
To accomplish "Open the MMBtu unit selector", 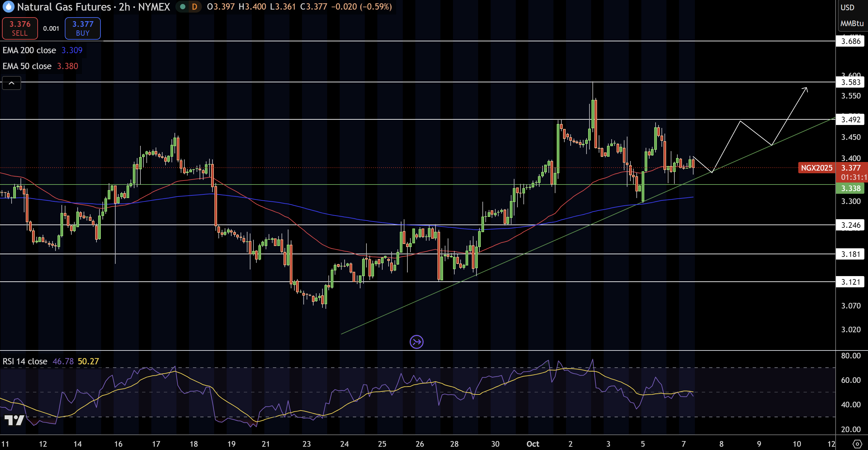I will click(852, 23).
